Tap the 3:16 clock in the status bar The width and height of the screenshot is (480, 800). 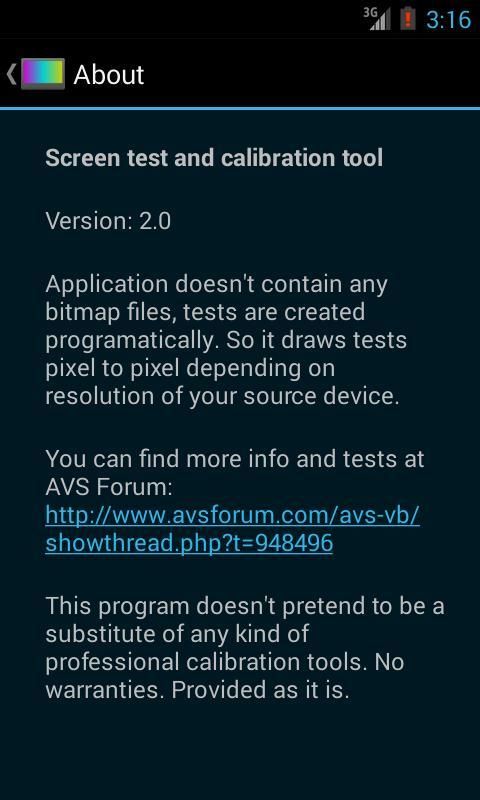tap(448, 20)
